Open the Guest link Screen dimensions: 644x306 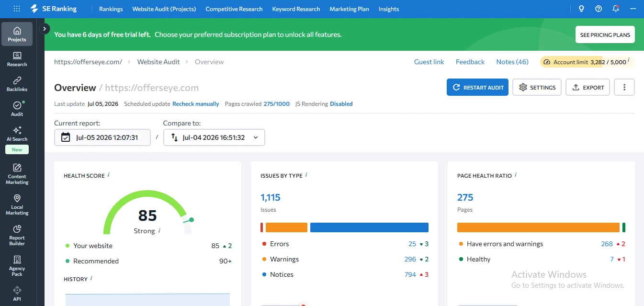pos(429,62)
